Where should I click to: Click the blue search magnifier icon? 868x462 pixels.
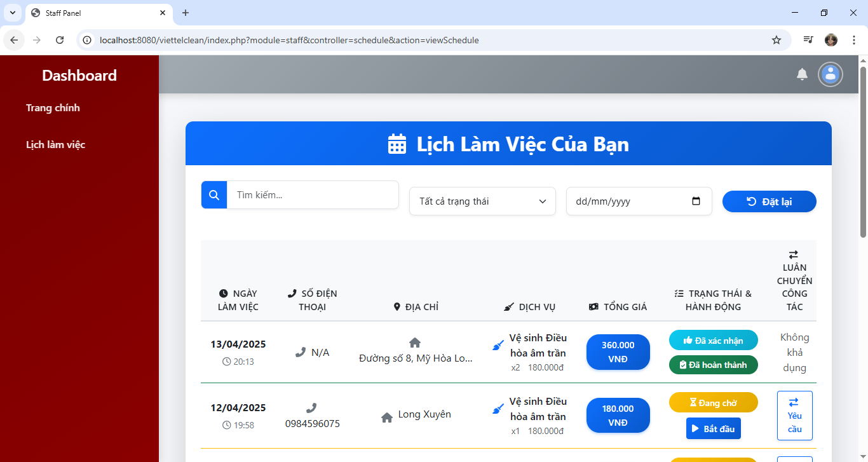point(214,195)
